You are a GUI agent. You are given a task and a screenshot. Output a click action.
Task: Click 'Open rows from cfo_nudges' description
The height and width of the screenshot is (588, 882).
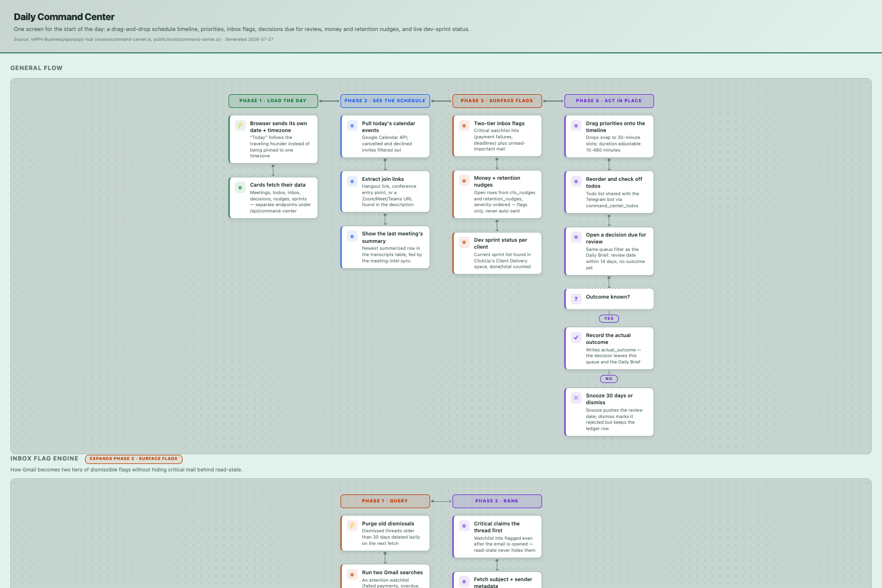pyautogui.click(x=505, y=202)
